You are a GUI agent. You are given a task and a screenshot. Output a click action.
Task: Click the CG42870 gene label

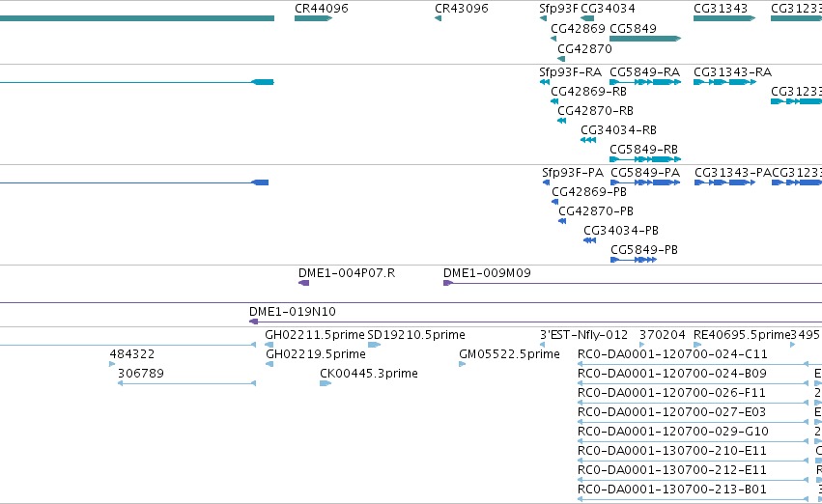tap(584, 48)
